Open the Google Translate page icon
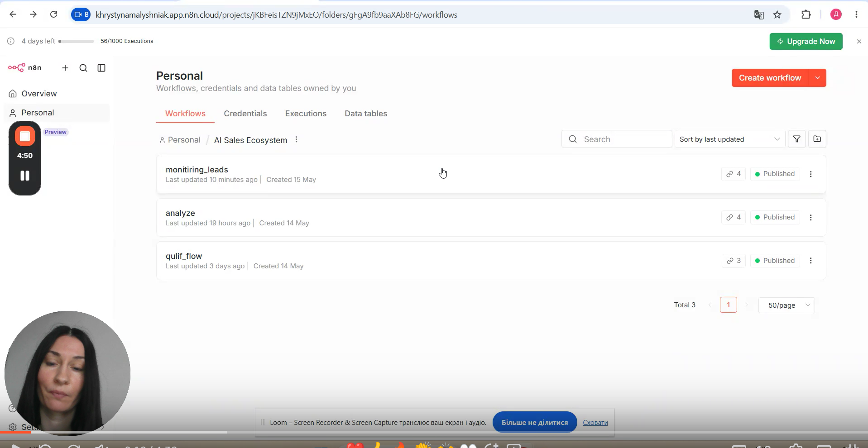Screen dimensions: 868x448 click(x=759, y=15)
